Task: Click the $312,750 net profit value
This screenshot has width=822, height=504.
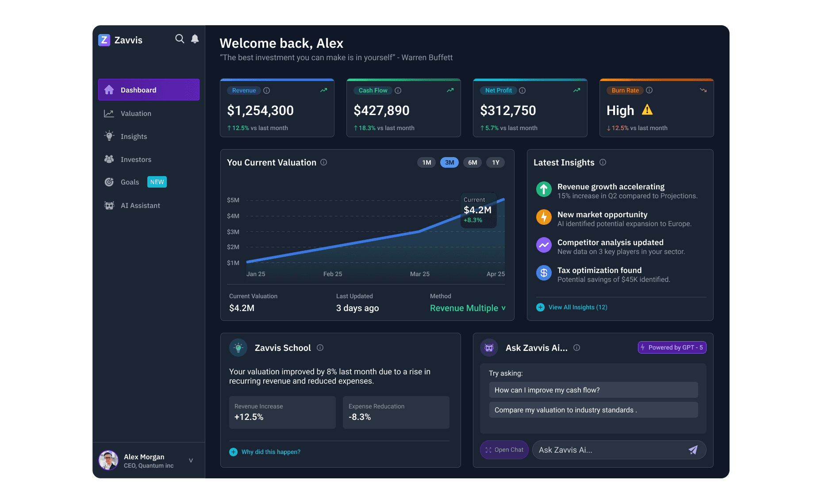Action: tap(508, 111)
